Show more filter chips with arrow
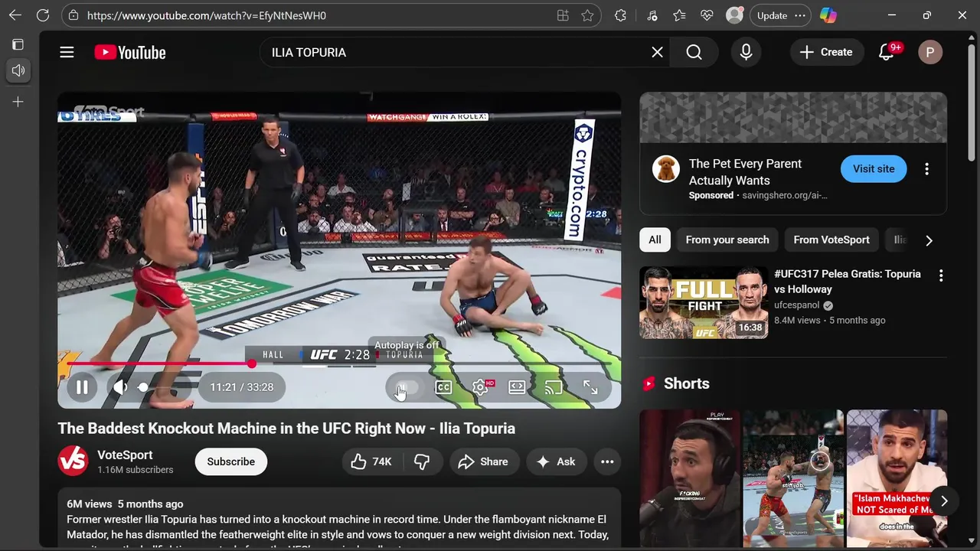Image resolution: width=980 pixels, height=551 pixels. coord(929,240)
